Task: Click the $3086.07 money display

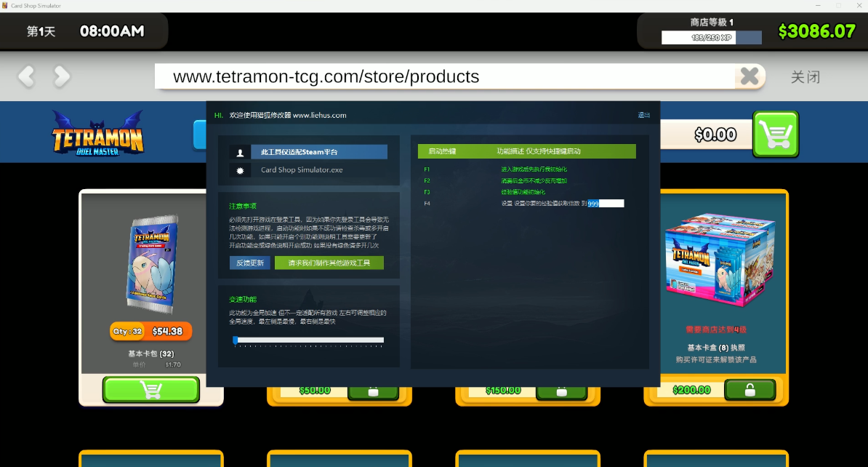Action: tap(816, 31)
